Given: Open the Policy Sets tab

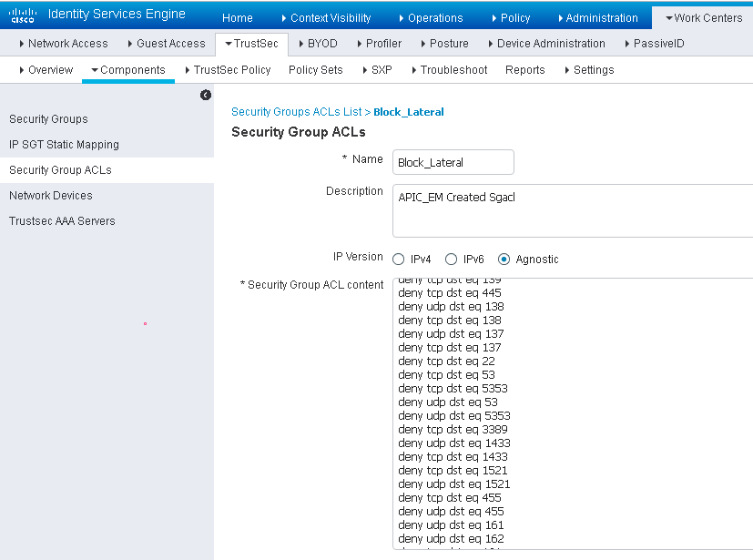Looking at the screenshot, I should pos(315,69).
